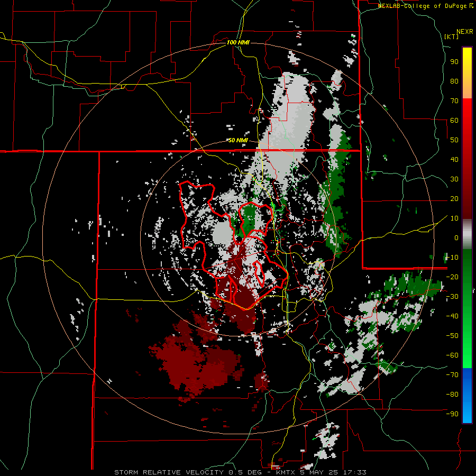The image size is (476, 476).
Task: Click the 70 value on the velocity scale
Action: click(x=454, y=101)
